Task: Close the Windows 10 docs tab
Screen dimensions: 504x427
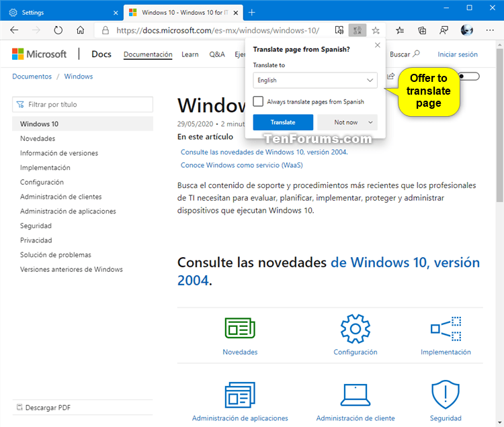Action: tap(236, 13)
